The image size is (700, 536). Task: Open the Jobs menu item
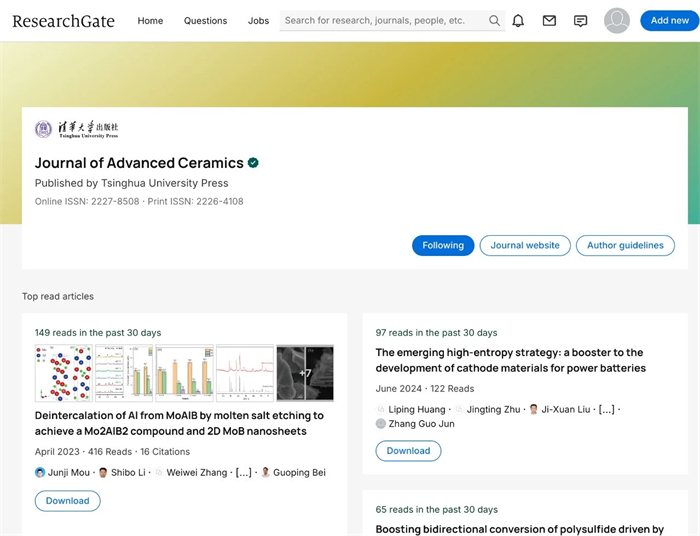click(x=258, y=20)
